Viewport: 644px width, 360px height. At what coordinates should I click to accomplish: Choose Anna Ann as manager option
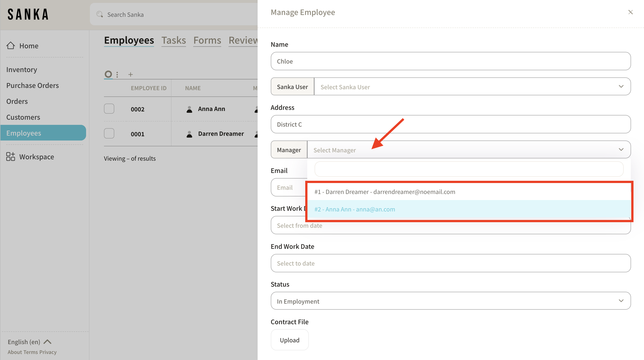coord(469,209)
